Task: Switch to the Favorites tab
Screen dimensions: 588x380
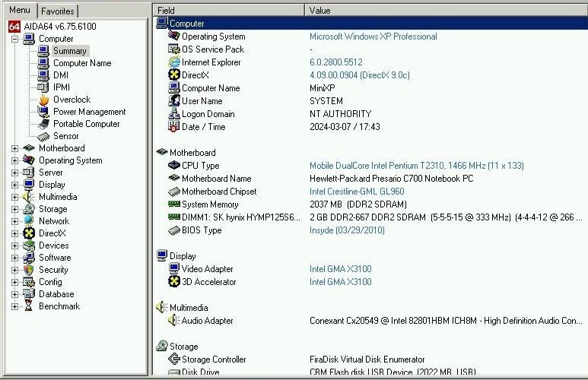Action: pos(57,11)
